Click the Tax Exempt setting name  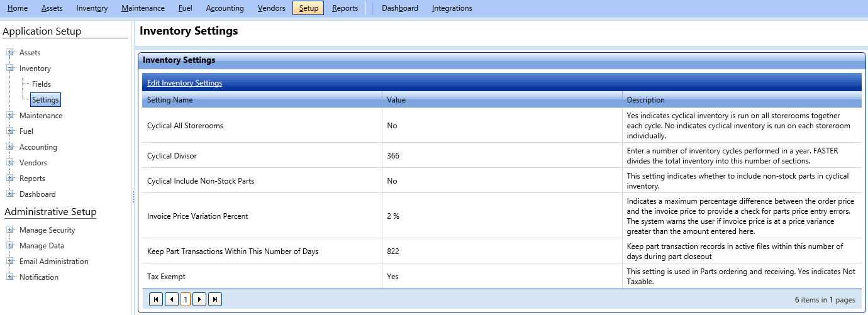pyautogui.click(x=166, y=277)
